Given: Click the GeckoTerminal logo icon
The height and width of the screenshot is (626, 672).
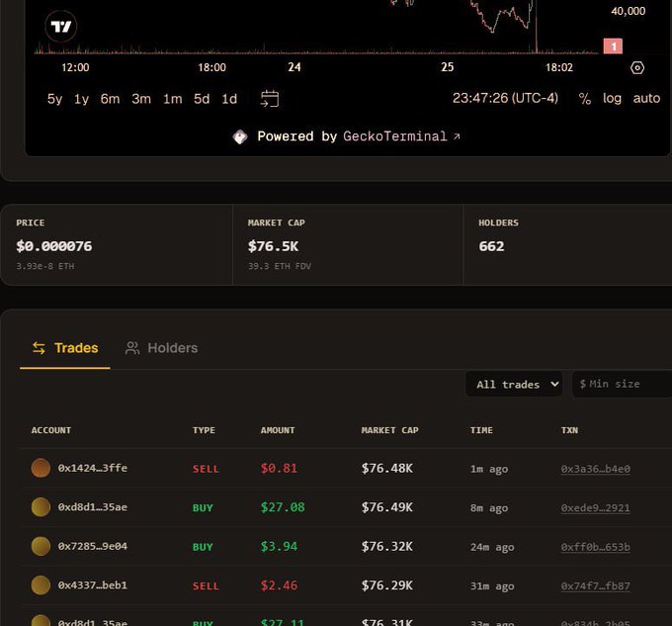Looking at the screenshot, I should (x=240, y=136).
